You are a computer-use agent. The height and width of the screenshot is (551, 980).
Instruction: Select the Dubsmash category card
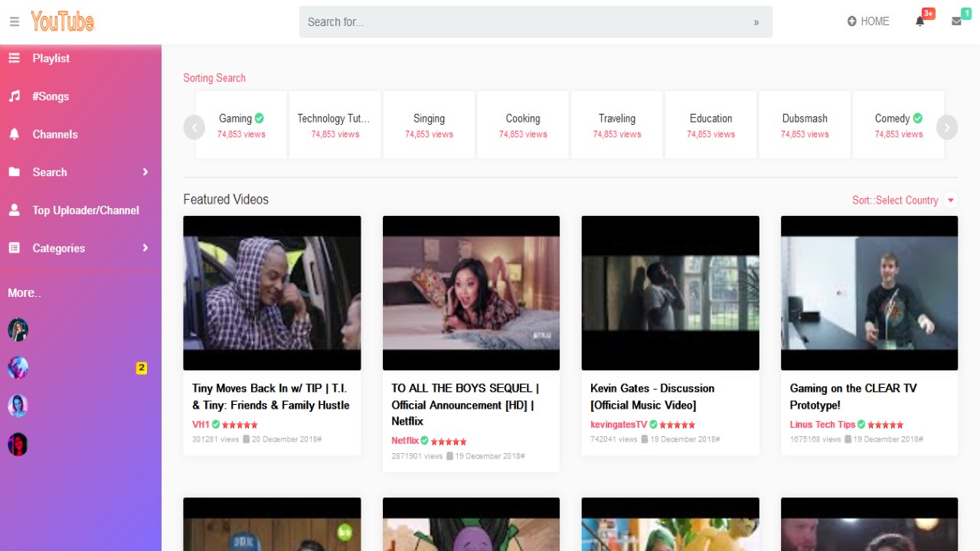click(x=805, y=125)
